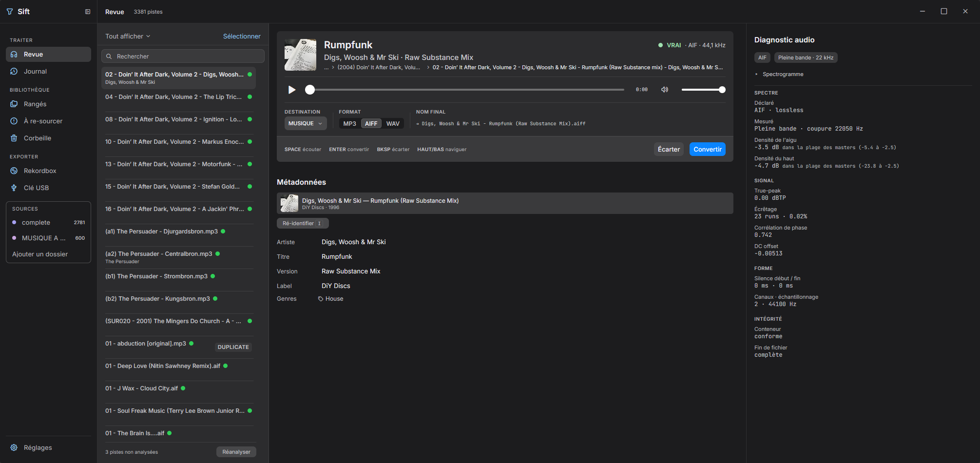This screenshot has height=463, width=980.
Task: Select AIFF output format
Action: point(371,124)
